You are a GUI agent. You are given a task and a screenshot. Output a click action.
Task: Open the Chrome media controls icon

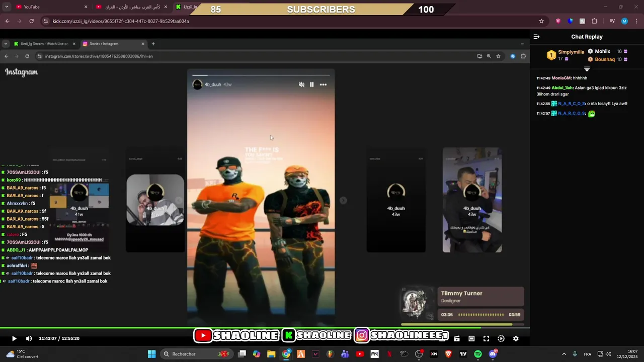tap(612, 21)
